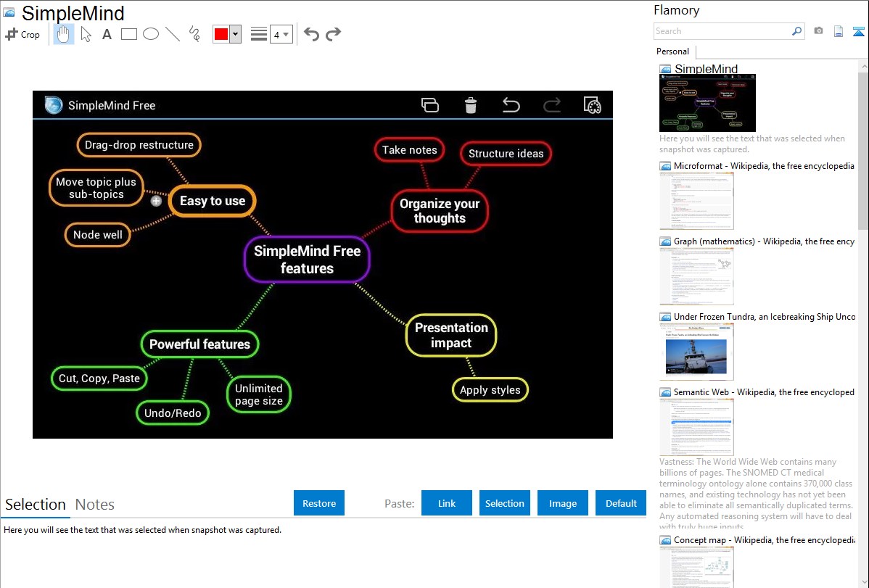Viewport: 869px width, 588px height.
Task: Click the undo arrow in SimpleMind Free bar
Action: [511, 104]
